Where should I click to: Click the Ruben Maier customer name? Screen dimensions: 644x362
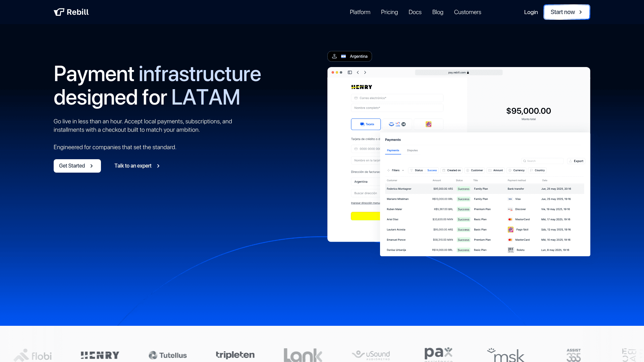click(x=394, y=209)
